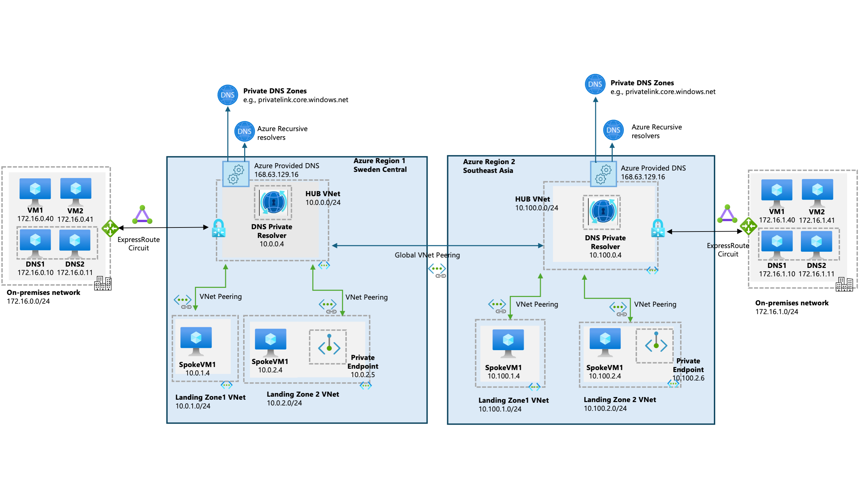Click the Sweden Central Azure Provided DNS gears icon
The image size is (868, 488).
pos(236,174)
